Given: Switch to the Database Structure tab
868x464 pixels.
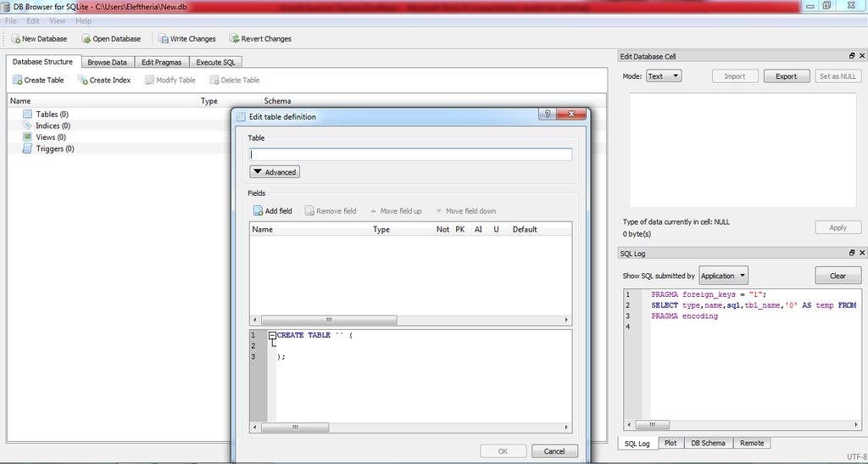Looking at the screenshot, I should tap(42, 62).
